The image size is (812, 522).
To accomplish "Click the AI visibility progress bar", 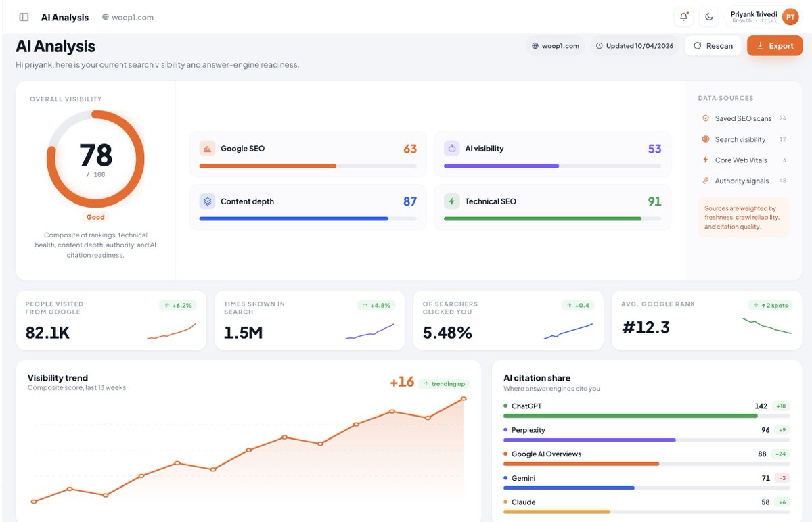I will click(x=553, y=166).
